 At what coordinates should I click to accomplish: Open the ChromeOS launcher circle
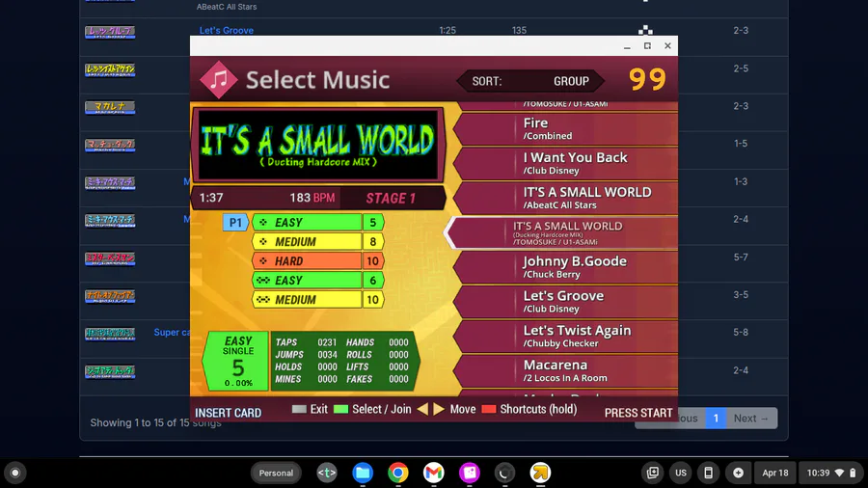click(x=15, y=473)
